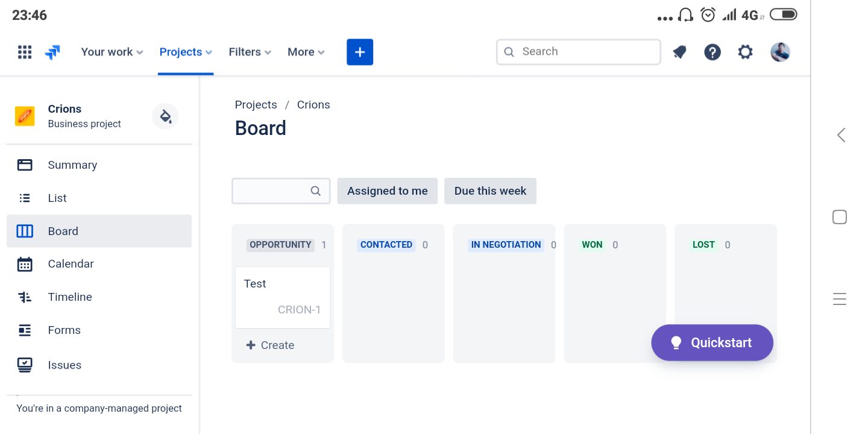Screen dimensions: 868x434
Task: Click the IN NEGOTIATION column header
Action: (506, 245)
